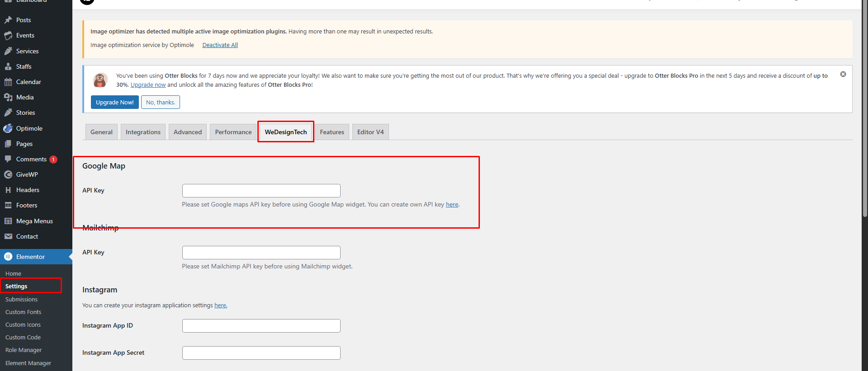Viewport: 868px width, 371px height.
Task: Open the Features tab
Action: tap(332, 132)
